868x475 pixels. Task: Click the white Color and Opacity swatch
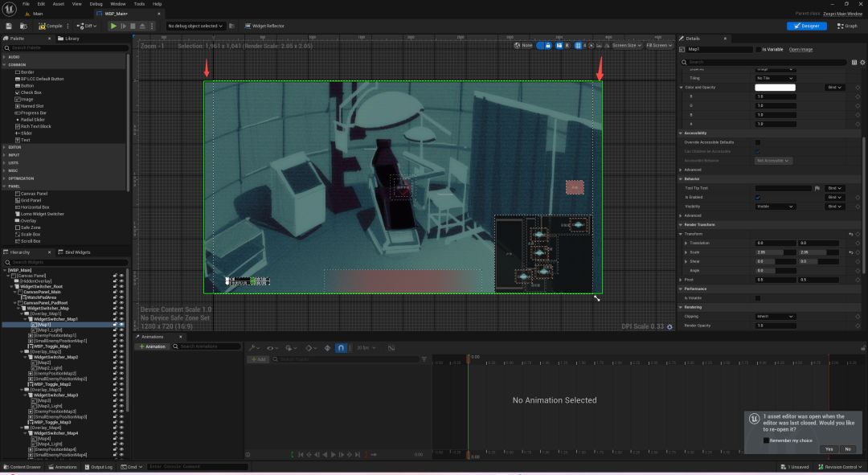click(x=775, y=87)
